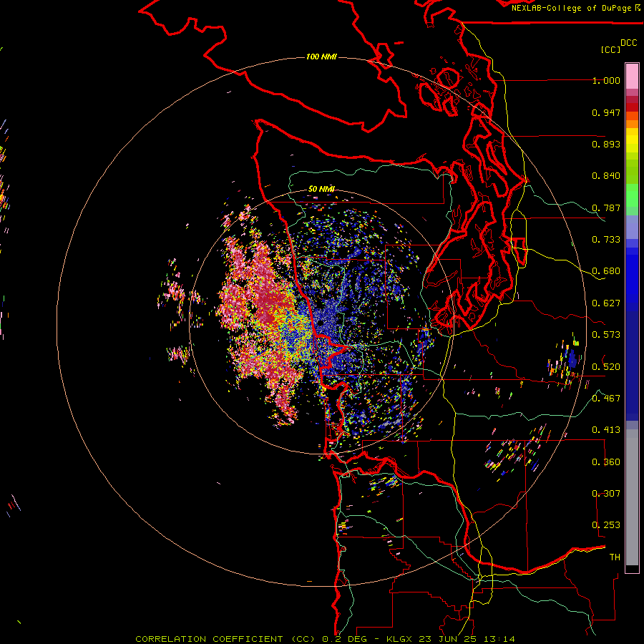
Task: Click the pink top segment of color bar
Action: click(632, 76)
